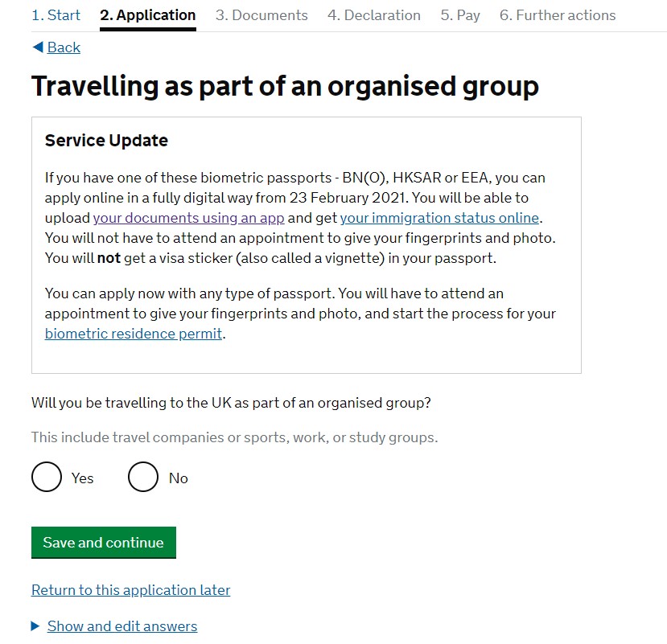The height and width of the screenshot is (644, 667).
Task: Select the 2. Application step tab
Action: click(x=147, y=15)
